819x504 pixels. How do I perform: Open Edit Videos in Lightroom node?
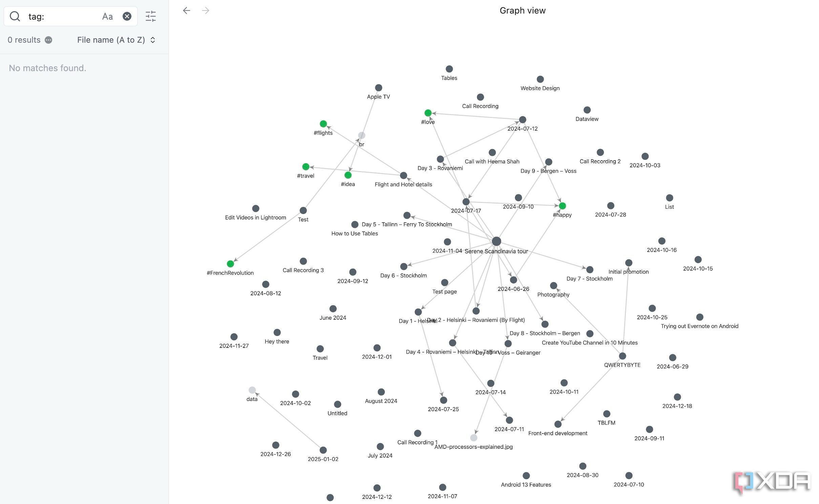click(x=256, y=208)
